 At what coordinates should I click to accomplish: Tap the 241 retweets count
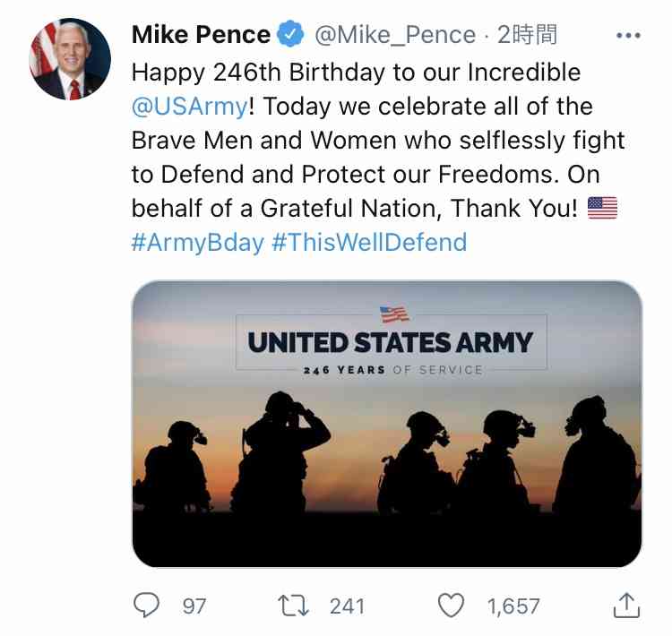(x=347, y=606)
